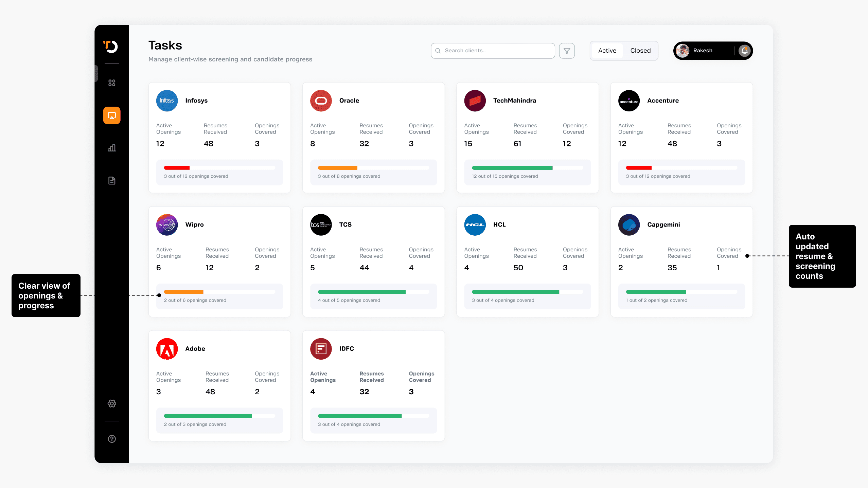Click the sidebar collapse handle on left edge
The height and width of the screenshot is (488, 868).
point(96,74)
